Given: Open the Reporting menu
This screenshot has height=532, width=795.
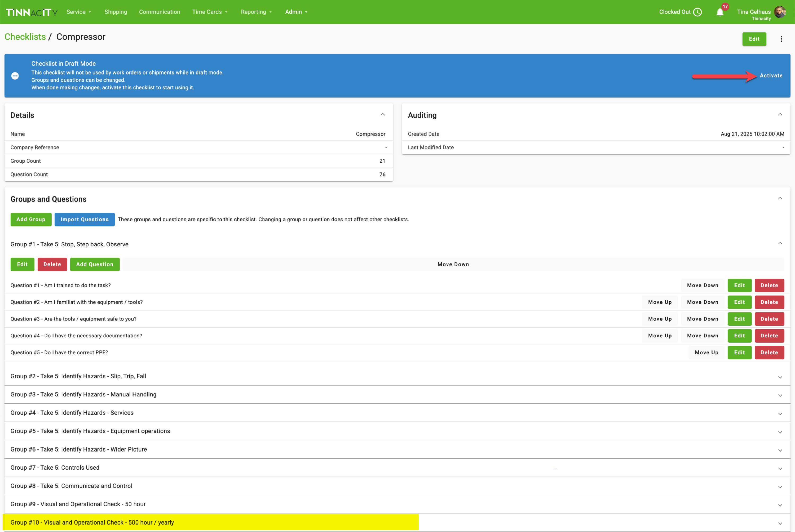Looking at the screenshot, I should tap(256, 12).
